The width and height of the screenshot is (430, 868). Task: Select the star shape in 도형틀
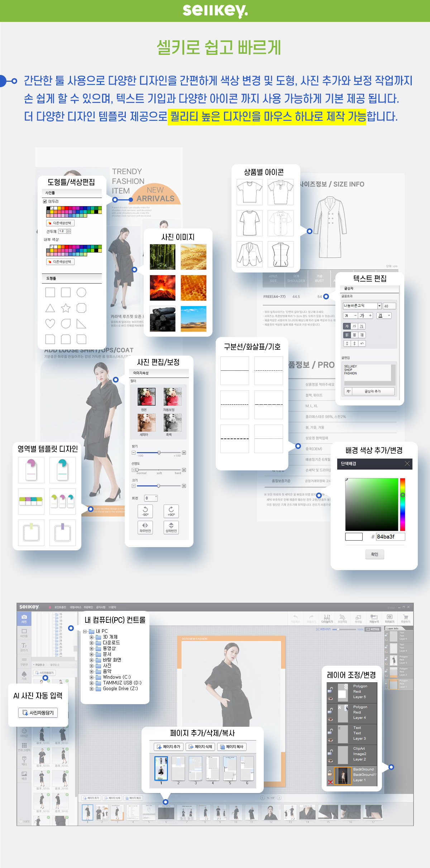coord(66,308)
